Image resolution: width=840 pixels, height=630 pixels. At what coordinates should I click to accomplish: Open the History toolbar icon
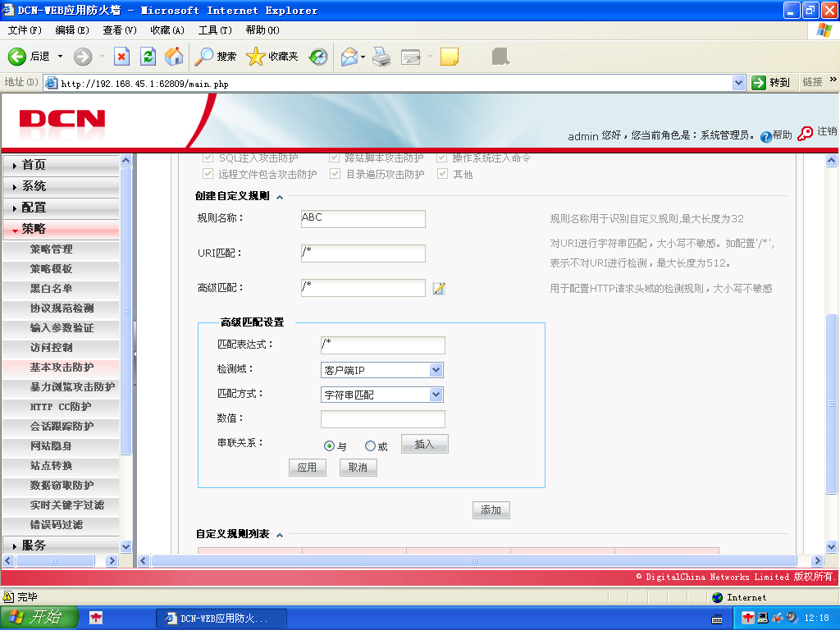point(318,57)
